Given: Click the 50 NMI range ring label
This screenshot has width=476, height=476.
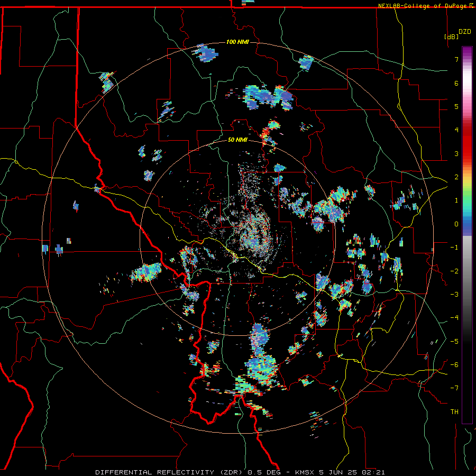Looking at the screenshot, I should coord(237,140).
